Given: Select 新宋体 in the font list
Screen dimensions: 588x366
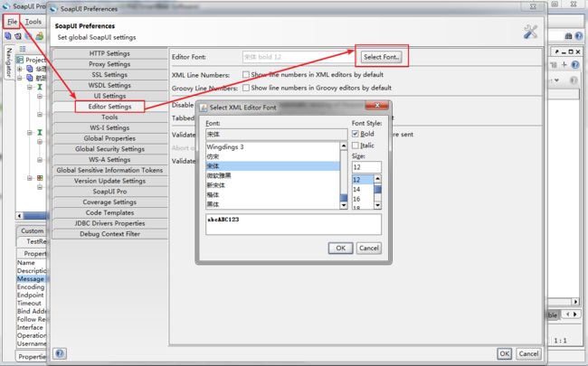Looking at the screenshot, I should click(x=272, y=185).
